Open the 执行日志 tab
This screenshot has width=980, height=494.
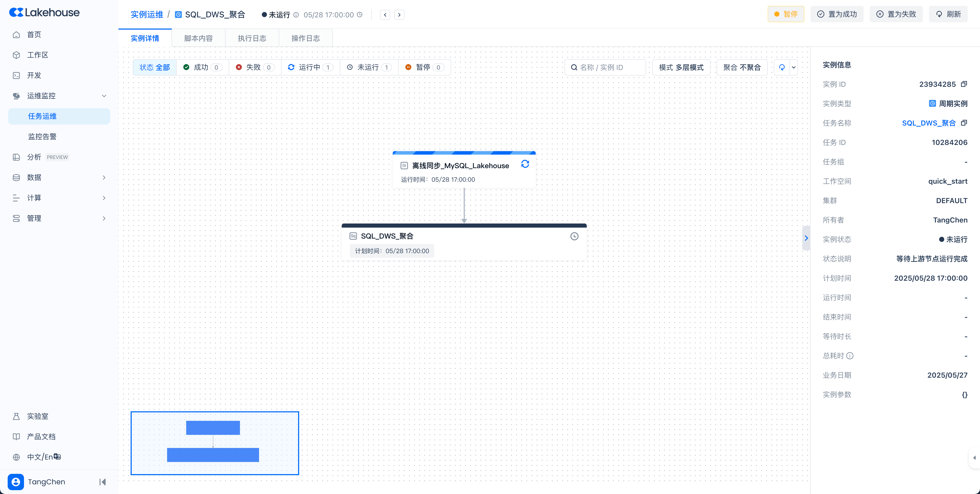click(x=252, y=39)
